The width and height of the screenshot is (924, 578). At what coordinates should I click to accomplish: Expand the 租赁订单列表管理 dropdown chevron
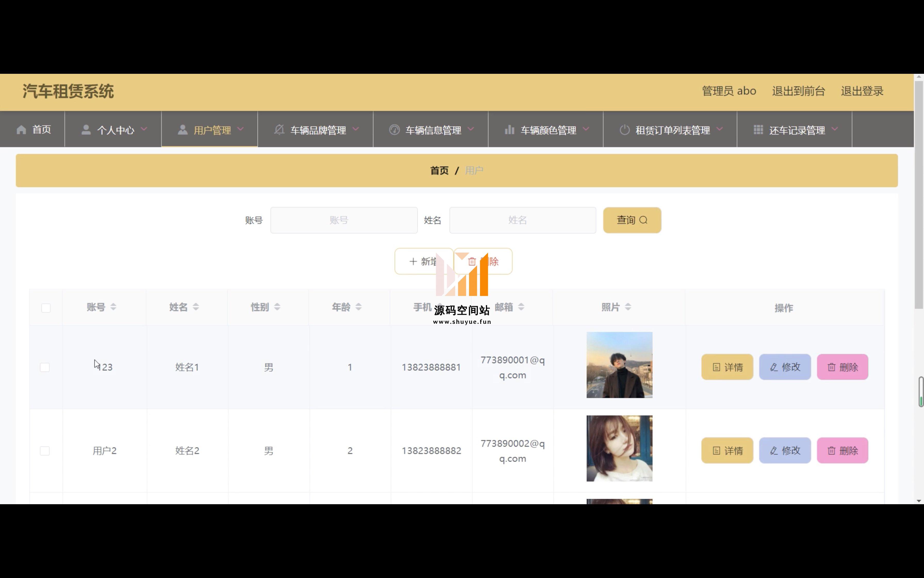(x=720, y=129)
